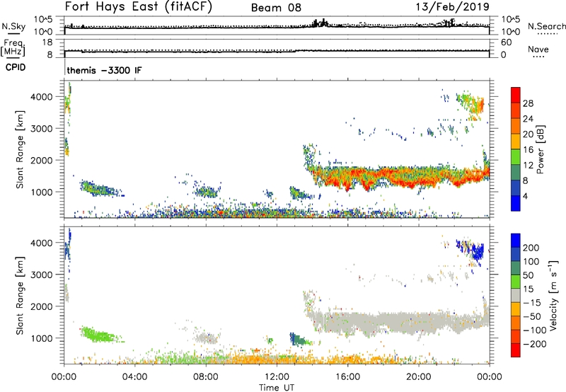Click the red bottom of Velocity colorbar
The image size is (566, 392).
click(x=516, y=350)
